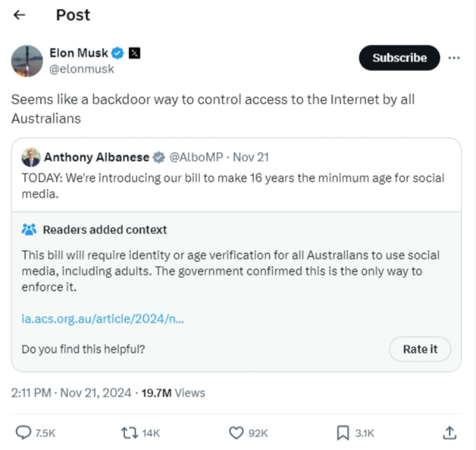The height and width of the screenshot is (450, 476).
Task: Bookmark this post
Action: pyautogui.click(x=343, y=433)
